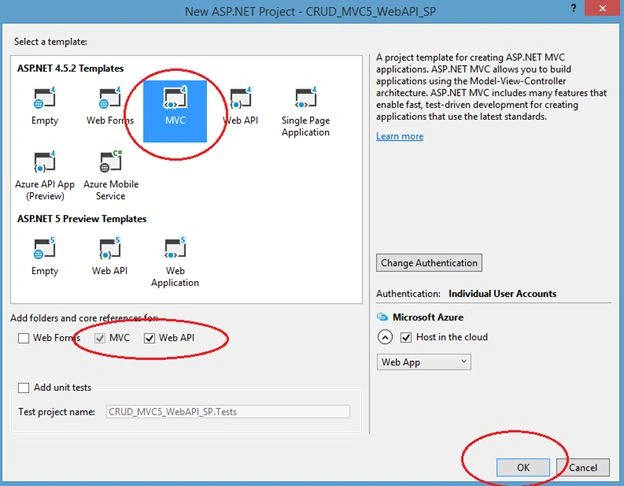Viewport: 624px width, 486px height.
Task: Click the Individual User Accounts authentication text
Action: [502, 293]
